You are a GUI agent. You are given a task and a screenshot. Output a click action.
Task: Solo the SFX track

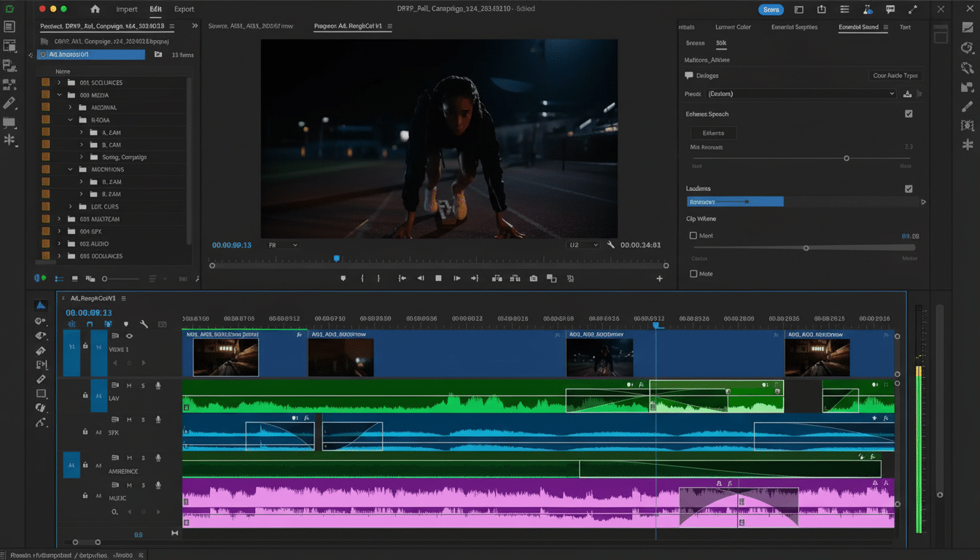[x=143, y=420]
